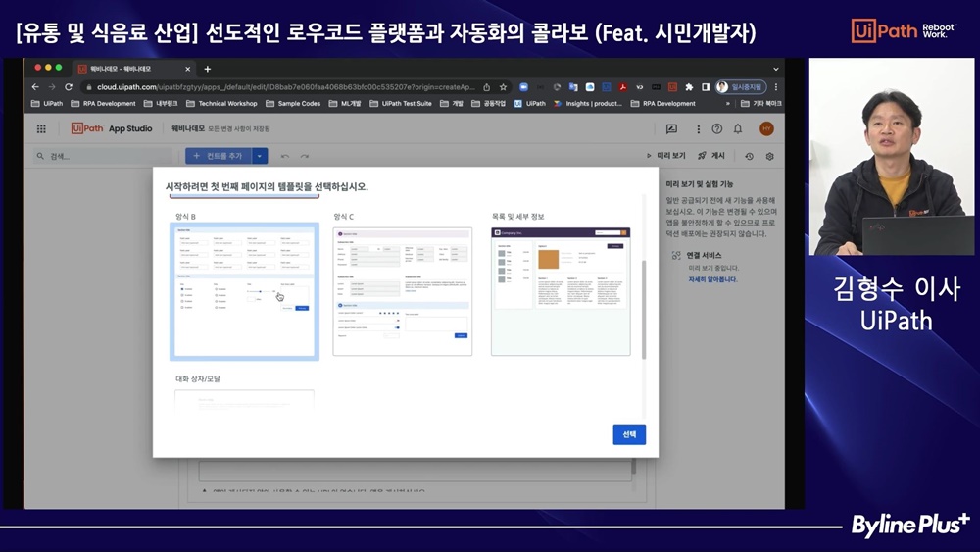Open the 기타 북마크 folder
Image resolution: width=980 pixels, height=552 pixels.
tap(761, 104)
